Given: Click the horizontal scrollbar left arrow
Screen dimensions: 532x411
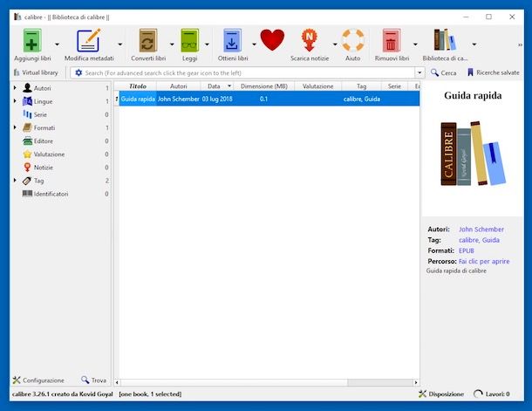Looking at the screenshot, I should pyautogui.click(x=117, y=382).
